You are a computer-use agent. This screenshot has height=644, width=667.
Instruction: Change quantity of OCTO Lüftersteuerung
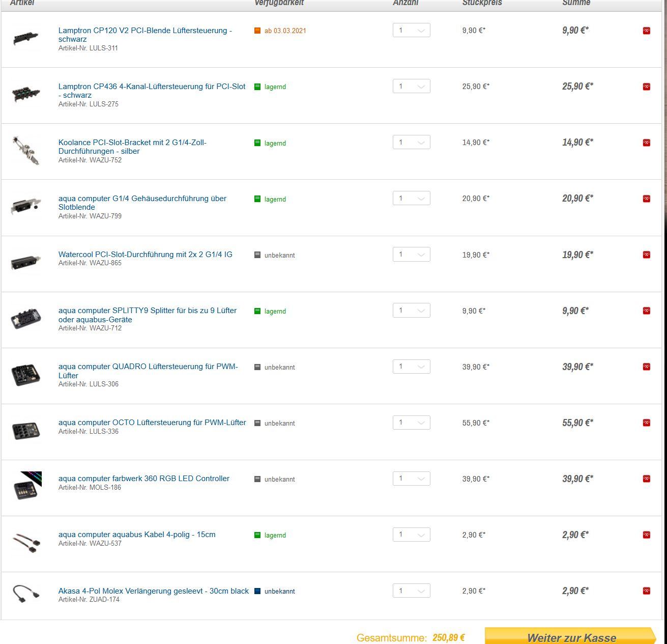click(412, 422)
